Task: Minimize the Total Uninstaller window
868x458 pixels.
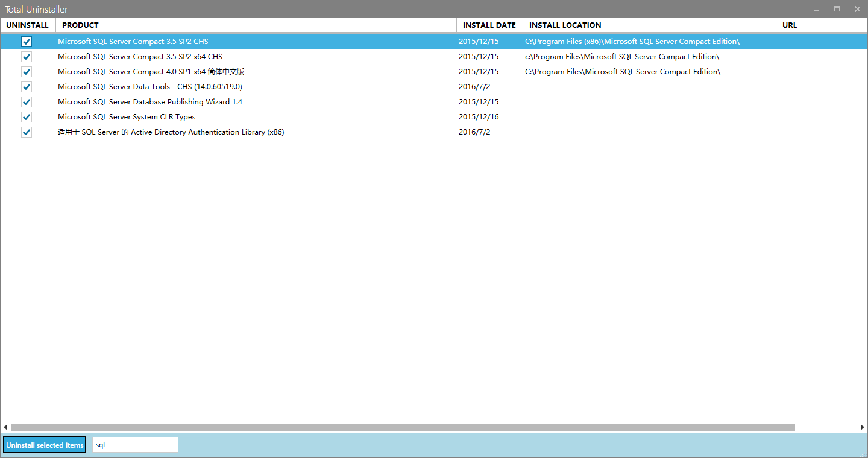Action: (x=816, y=9)
